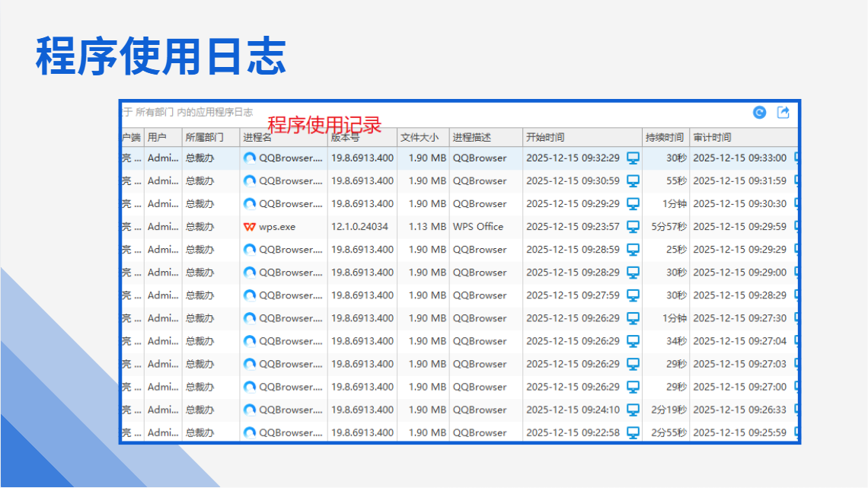Viewport: 868px width, 488px height.
Task: Click QQBrowser icon in row starting 09:29:29
Action: coord(250,204)
